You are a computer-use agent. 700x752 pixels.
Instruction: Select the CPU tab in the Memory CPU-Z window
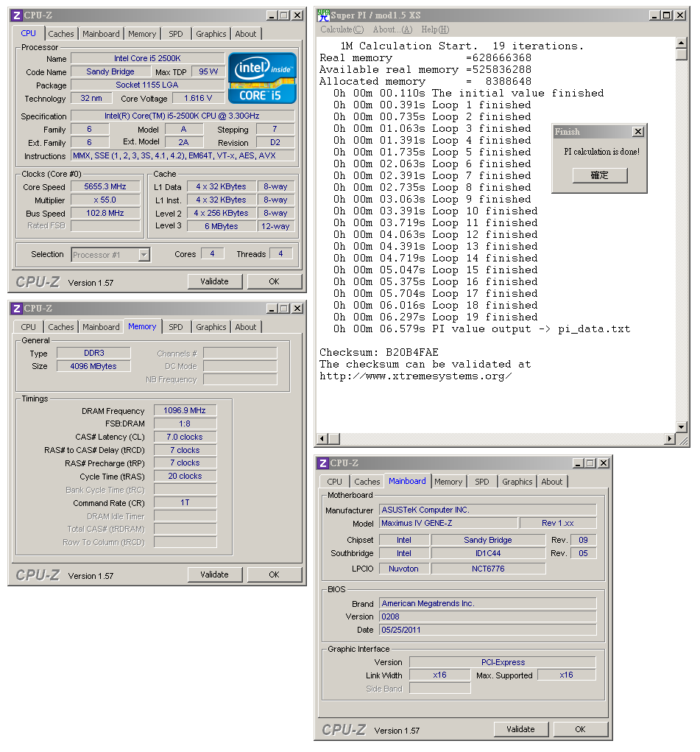(x=28, y=327)
